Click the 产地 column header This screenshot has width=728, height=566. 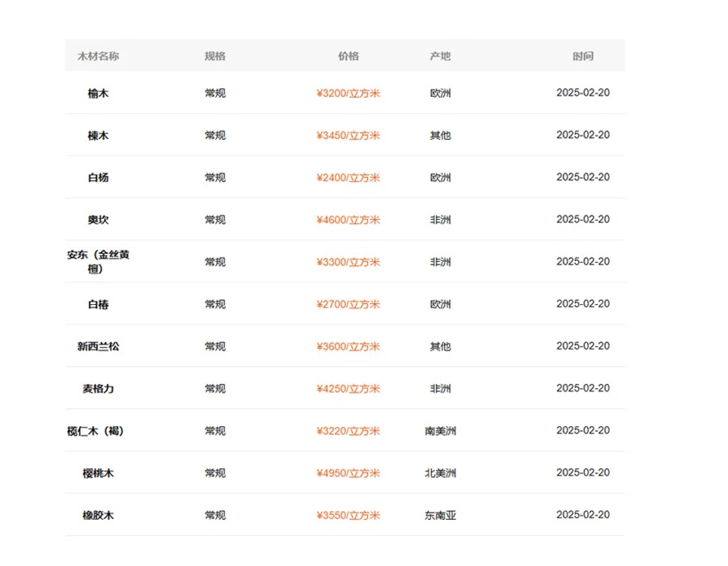click(x=440, y=56)
